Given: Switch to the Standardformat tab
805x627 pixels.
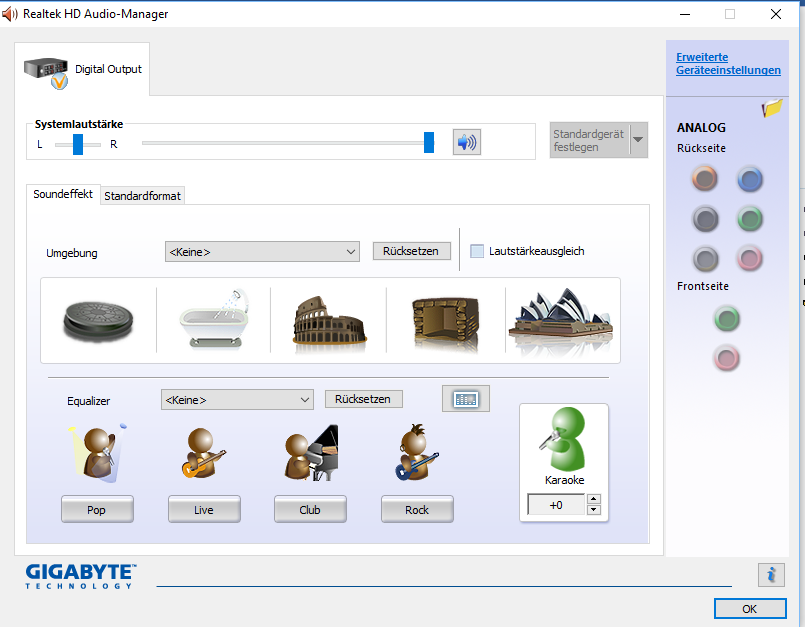Looking at the screenshot, I should click(x=142, y=196).
